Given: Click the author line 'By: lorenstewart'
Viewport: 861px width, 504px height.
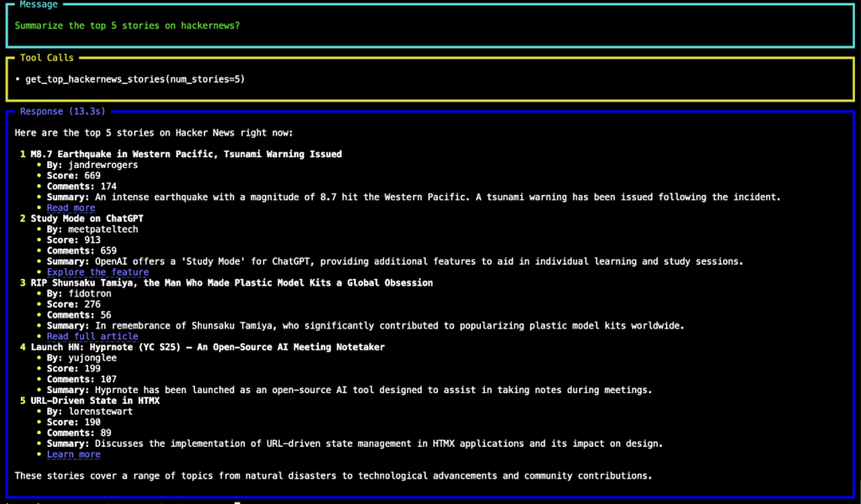Looking at the screenshot, I should click(89, 412).
